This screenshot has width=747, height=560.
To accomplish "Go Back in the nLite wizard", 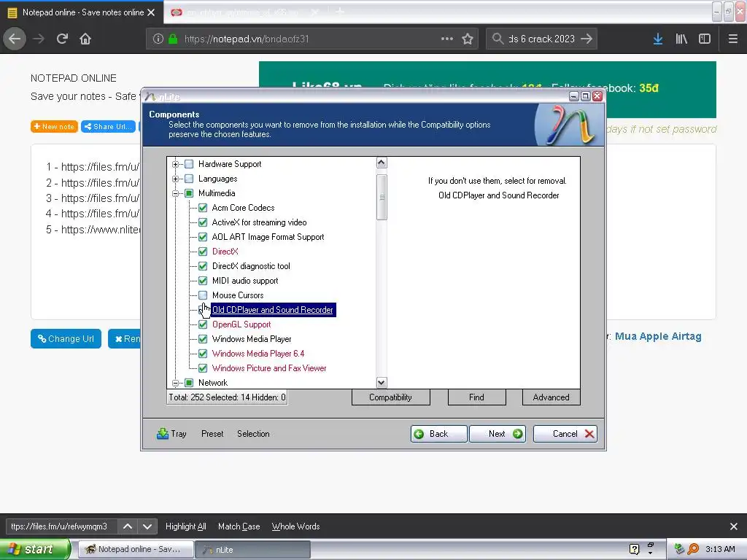I will 438,434.
